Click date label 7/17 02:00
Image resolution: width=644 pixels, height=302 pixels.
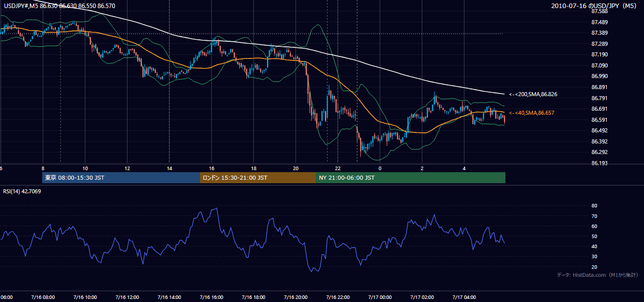point(422,297)
